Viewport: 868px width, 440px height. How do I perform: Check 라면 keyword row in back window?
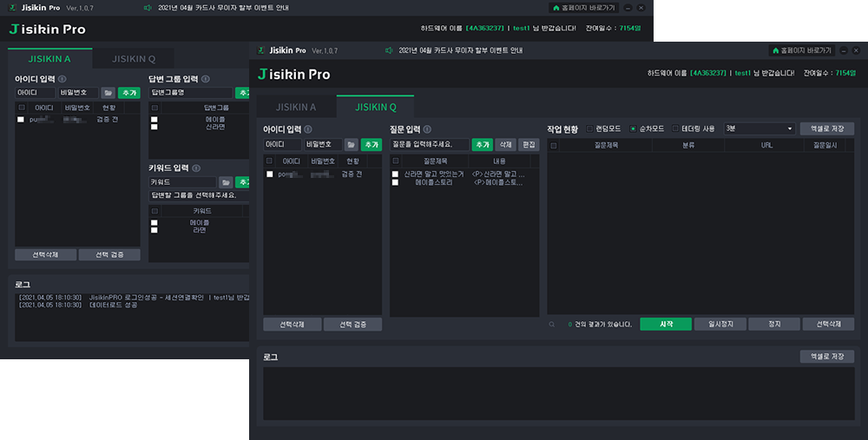click(154, 230)
